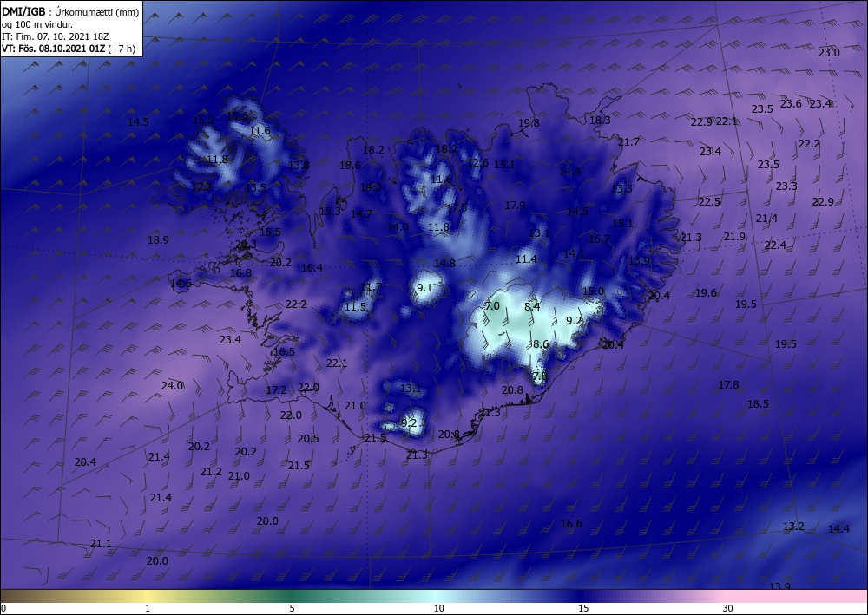The image size is (868, 615).
Task: Click the 18.9 map value
Action: 158,240
